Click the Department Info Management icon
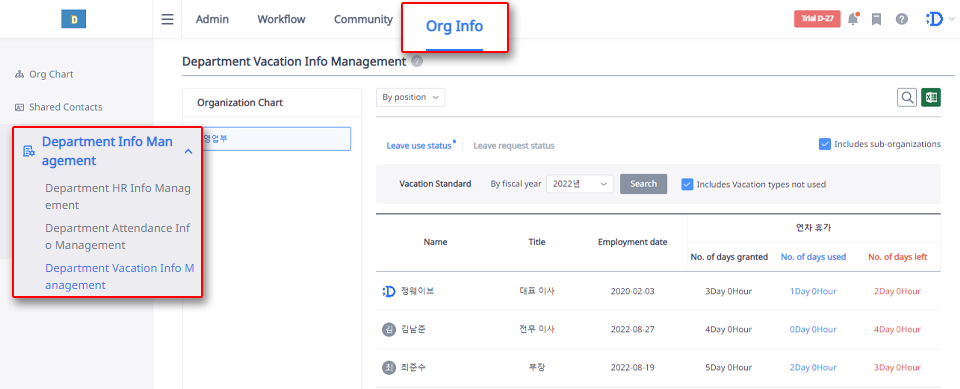960x389 pixels. (x=29, y=151)
